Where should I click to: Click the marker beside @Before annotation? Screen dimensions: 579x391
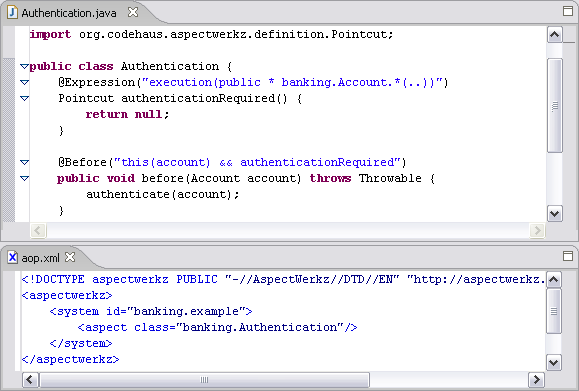click(x=24, y=162)
